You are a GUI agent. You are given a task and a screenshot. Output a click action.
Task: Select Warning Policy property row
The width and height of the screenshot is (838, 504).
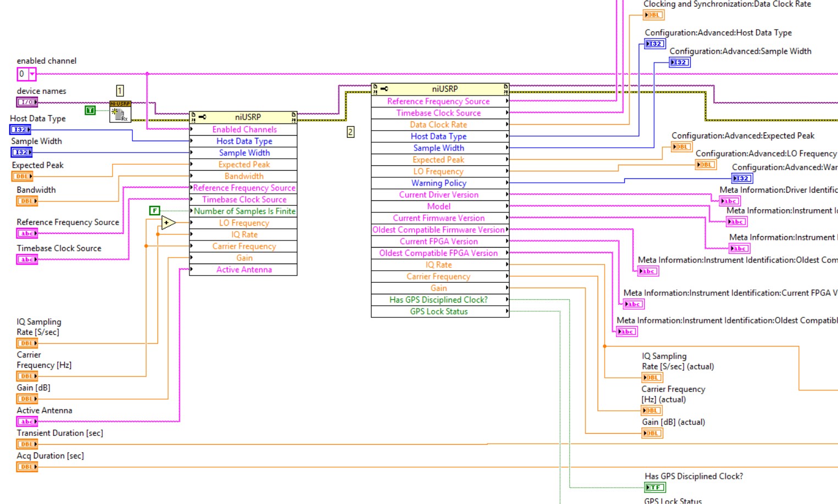pyautogui.click(x=440, y=183)
